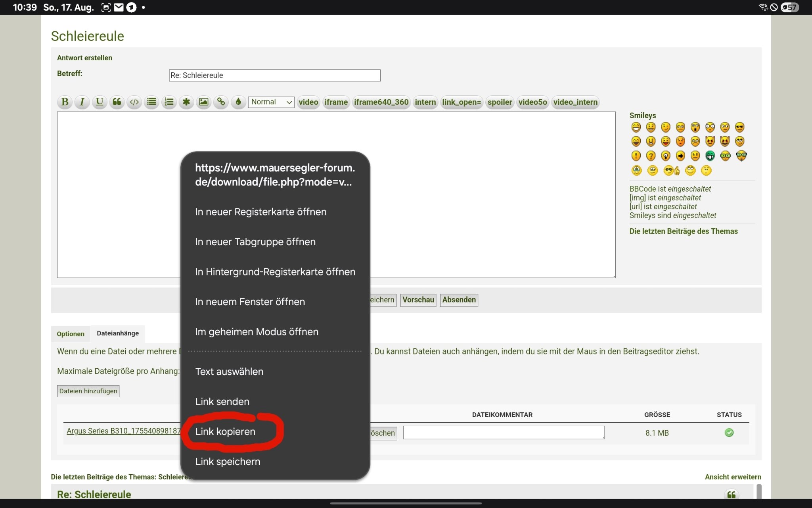Select Link kopieren in context menu
The height and width of the screenshot is (508, 812).
tap(225, 431)
